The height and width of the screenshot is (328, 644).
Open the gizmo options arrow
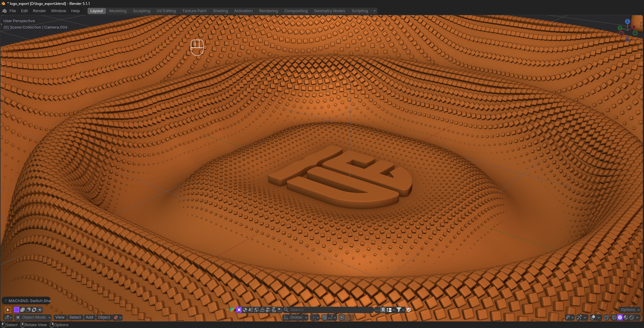coord(585,317)
